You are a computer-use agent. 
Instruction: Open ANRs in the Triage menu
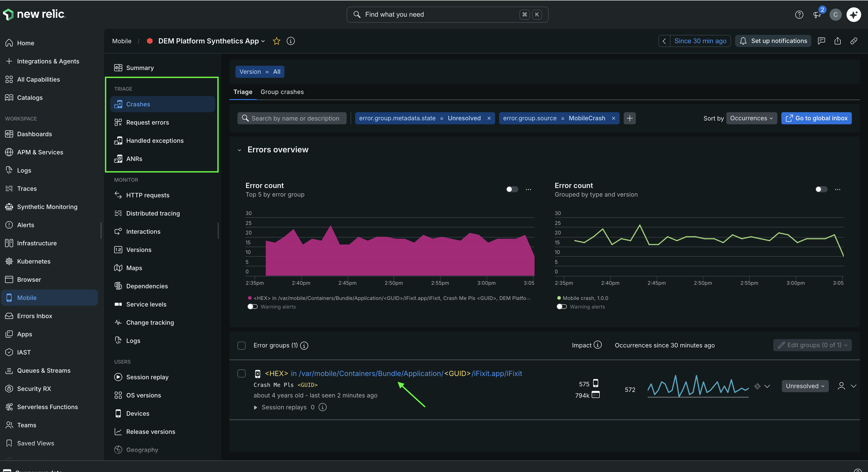162,159
